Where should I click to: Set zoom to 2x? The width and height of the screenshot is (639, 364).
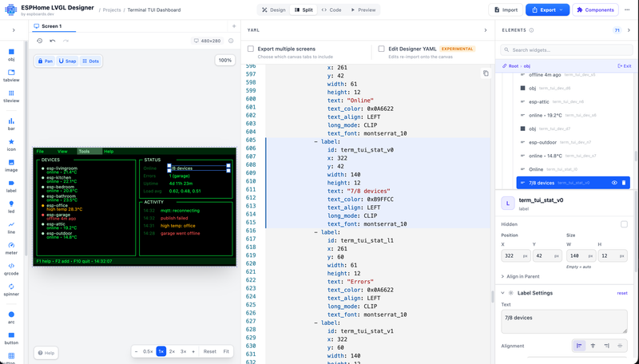[172, 351]
